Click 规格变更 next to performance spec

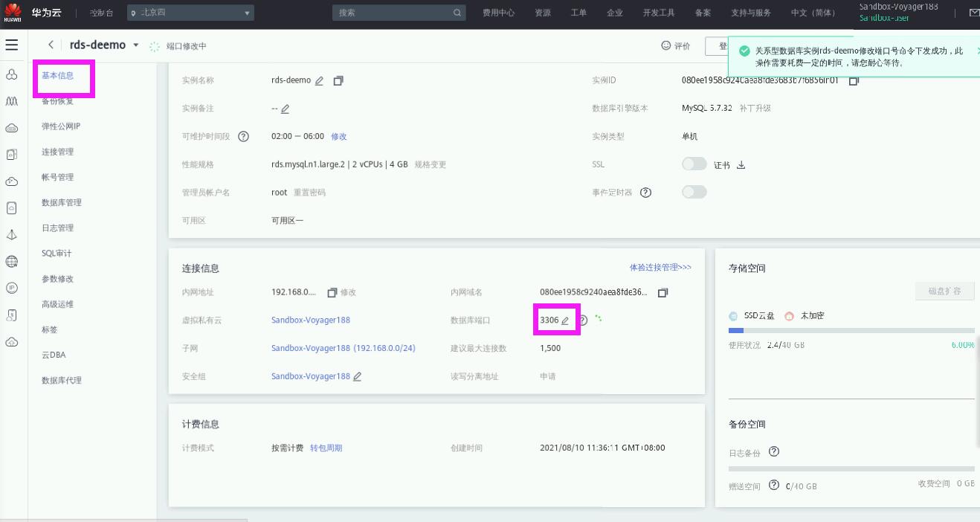(431, 164)
